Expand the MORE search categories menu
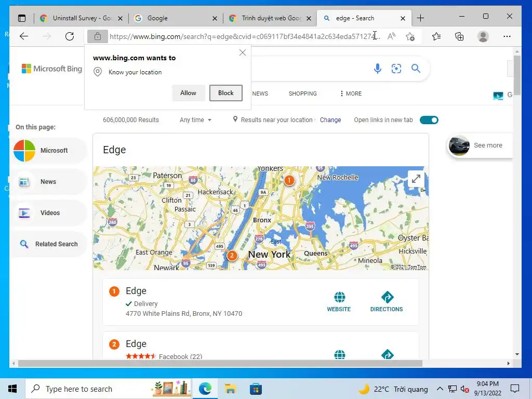Screen dimensions: 532x399 click(351, 94)
